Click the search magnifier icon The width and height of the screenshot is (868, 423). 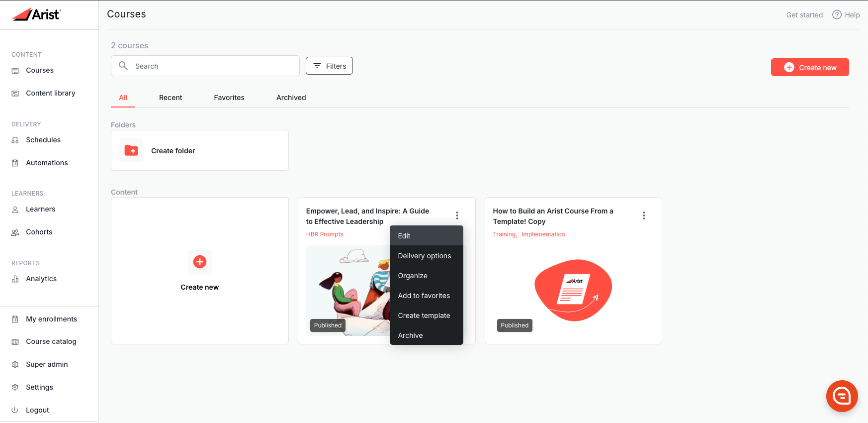point(123,66)
